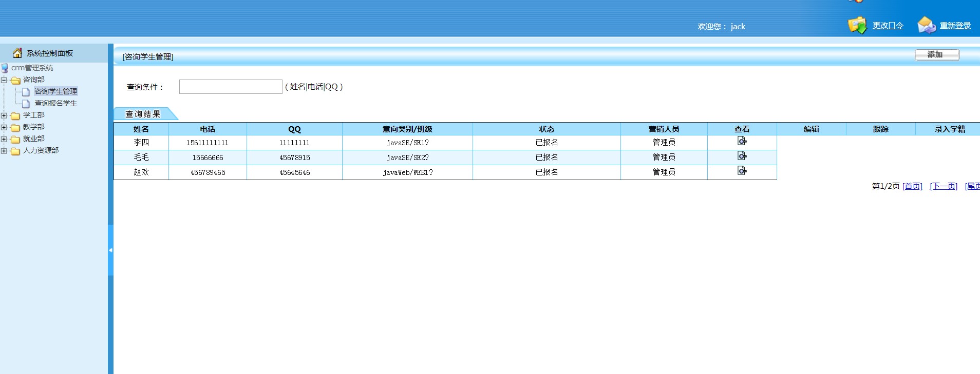Click the 首页 pagination link

[x=912, y=186]
